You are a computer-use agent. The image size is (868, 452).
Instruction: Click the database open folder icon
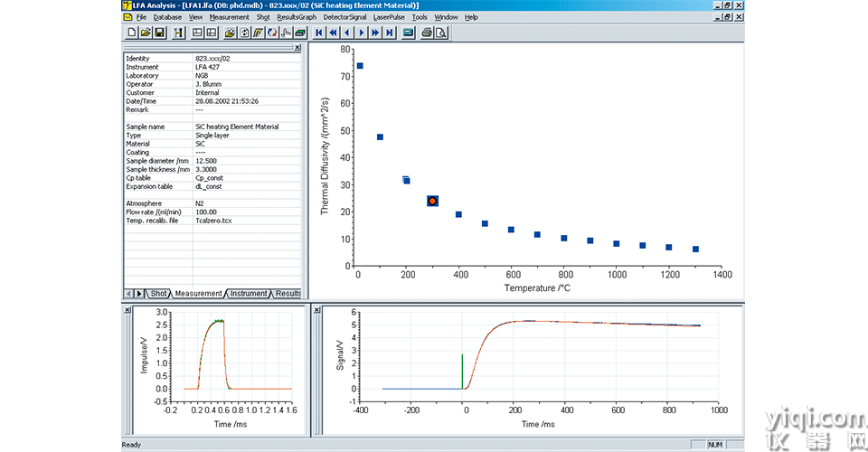[x=230, y=33]
